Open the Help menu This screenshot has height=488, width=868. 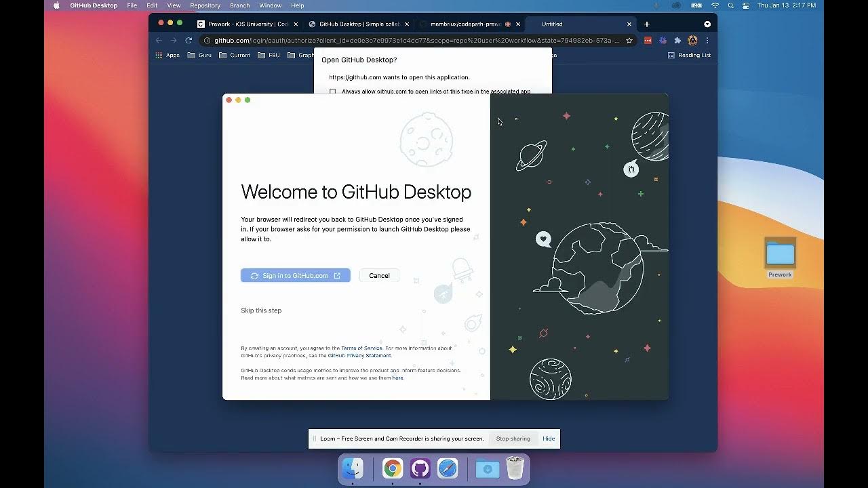click(x=297, y=5)
